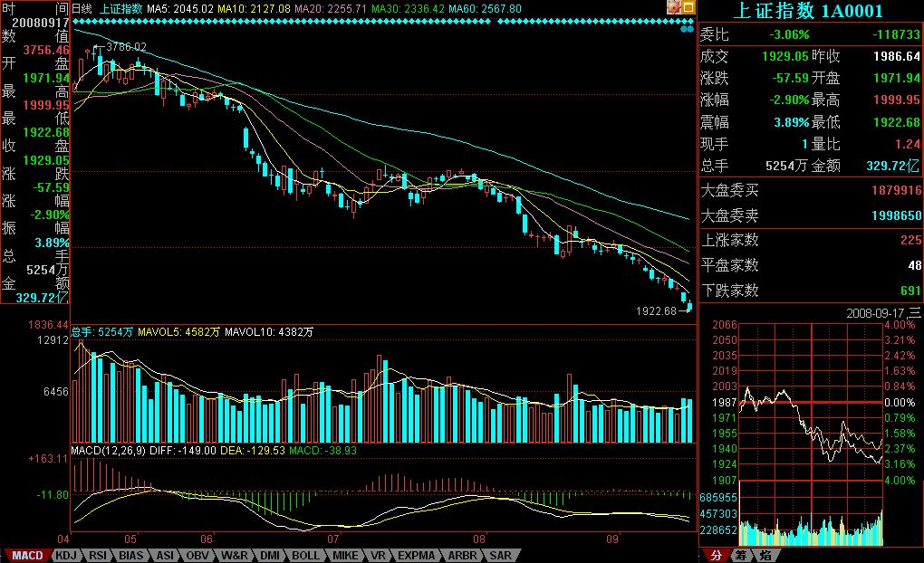Open the BIAS indicator tab

pyautogui.click(x=130, y=555)
